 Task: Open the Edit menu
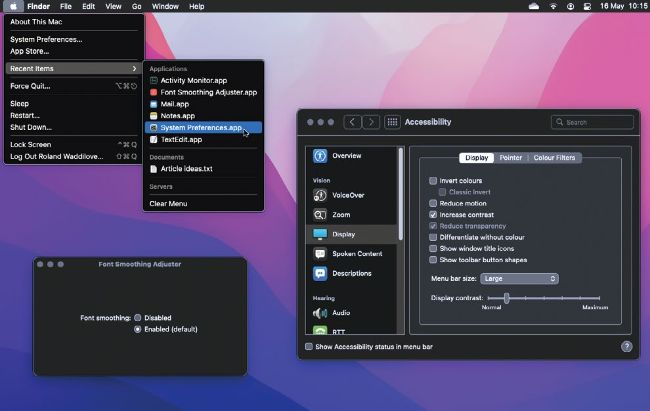[x=88, y=6]
